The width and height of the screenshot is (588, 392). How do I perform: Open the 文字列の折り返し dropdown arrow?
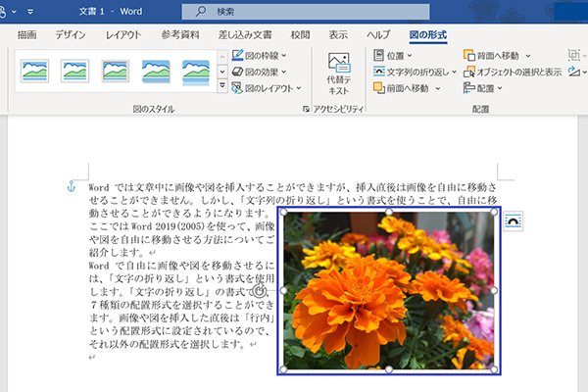(454, 72)
